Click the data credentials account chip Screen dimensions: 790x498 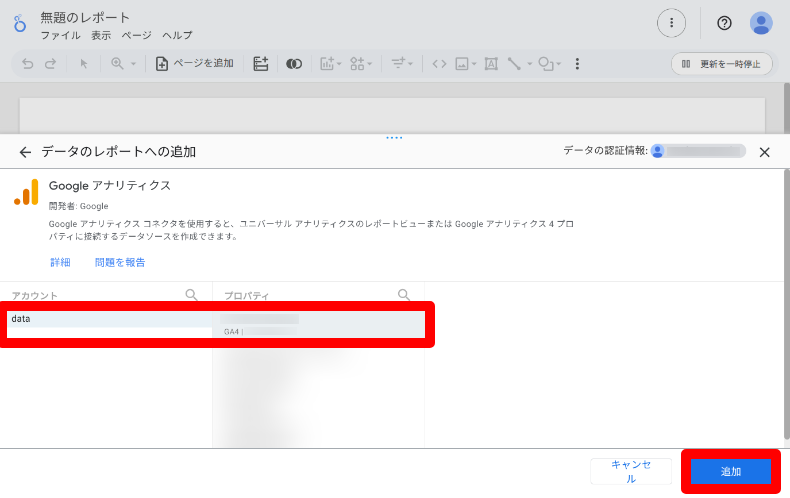698,151
